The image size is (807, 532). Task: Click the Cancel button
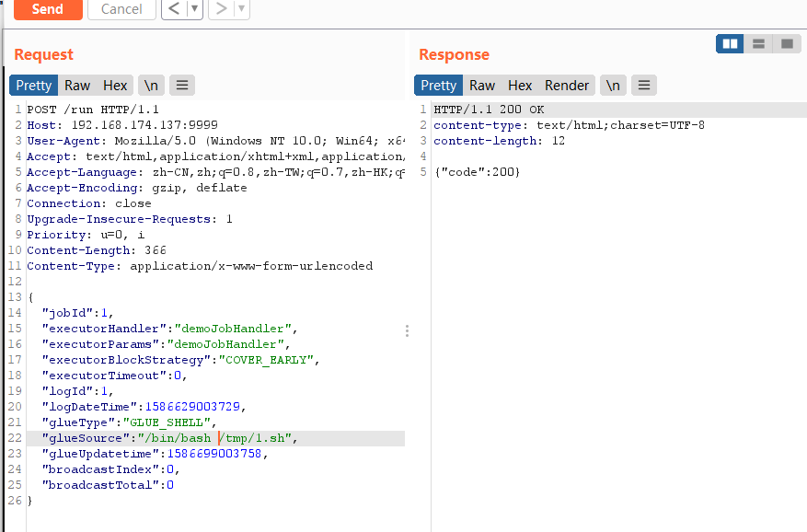[121, 9]
